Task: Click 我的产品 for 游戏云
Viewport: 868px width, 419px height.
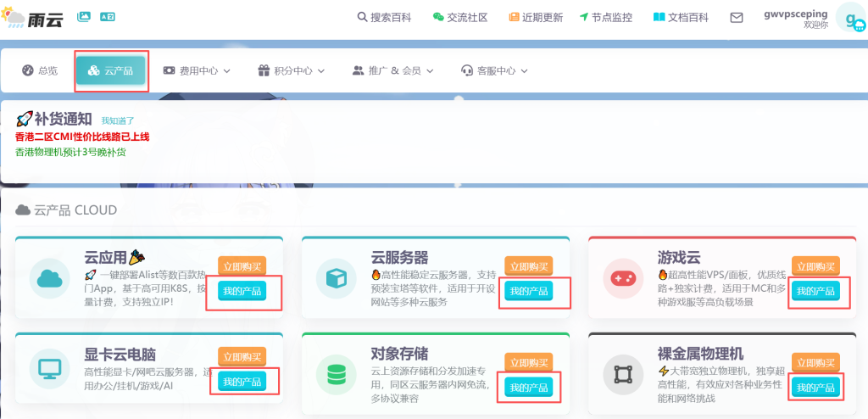Action: (x=815, y=290)
